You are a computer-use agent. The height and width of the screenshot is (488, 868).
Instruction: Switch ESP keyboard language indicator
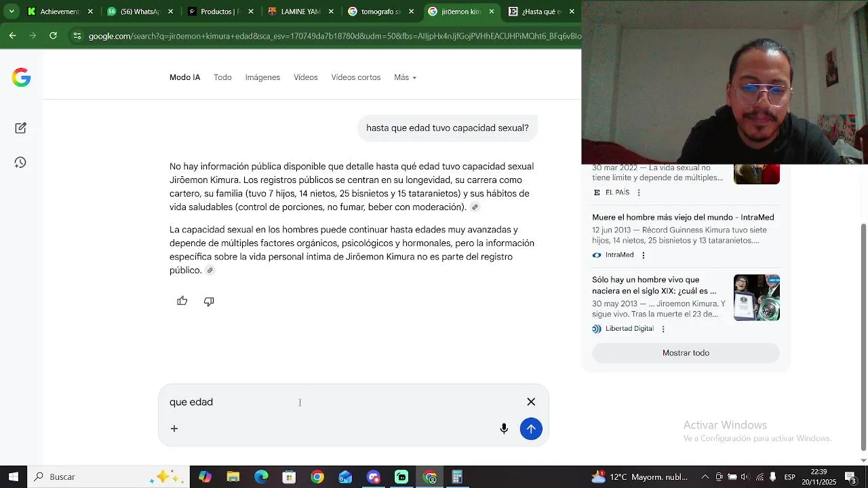(x=789, y=476)
